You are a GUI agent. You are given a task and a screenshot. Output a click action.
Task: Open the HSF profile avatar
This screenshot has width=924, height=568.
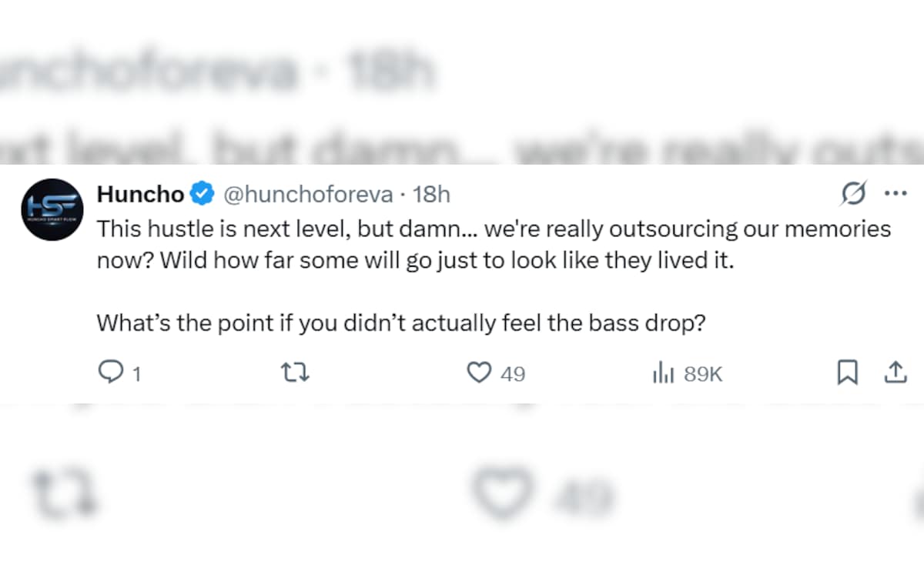click(x=52, y=209)
